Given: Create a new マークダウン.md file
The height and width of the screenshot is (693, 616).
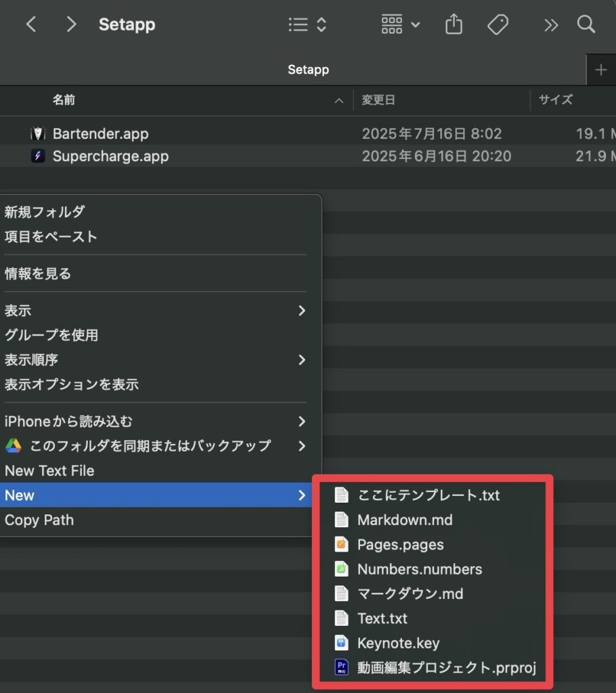Looking at the screenshot, I should (433, 594).
